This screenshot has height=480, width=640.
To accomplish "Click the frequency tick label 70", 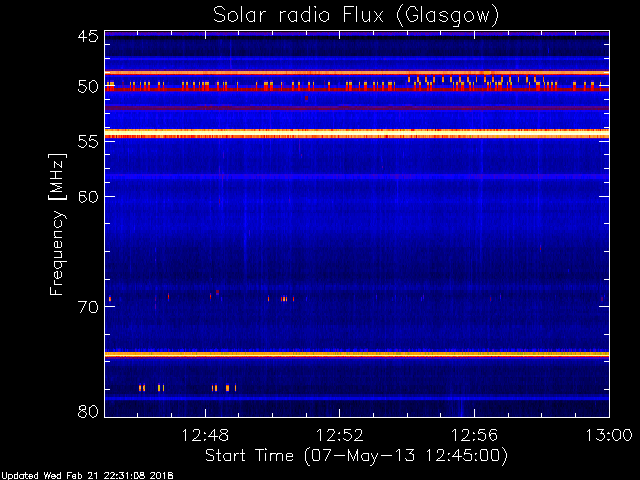I will (x=88, y=307).
